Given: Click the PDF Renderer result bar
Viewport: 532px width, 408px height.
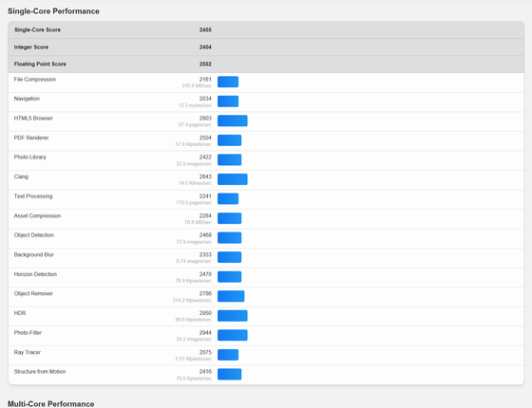Looking at the screenshot, I should 229,140.
